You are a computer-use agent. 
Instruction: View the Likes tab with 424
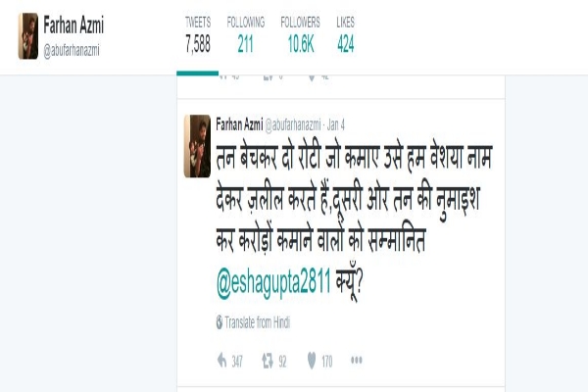click(x=345, y=35)
